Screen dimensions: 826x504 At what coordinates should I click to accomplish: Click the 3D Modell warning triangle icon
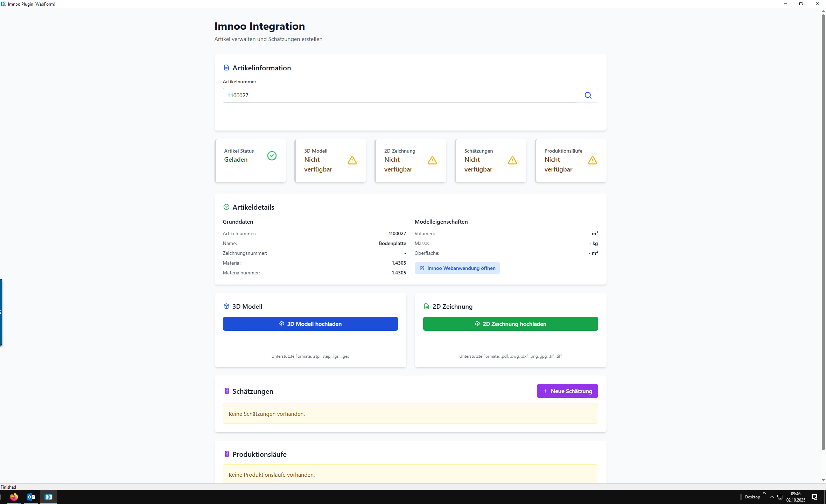[x=352, y=160]
